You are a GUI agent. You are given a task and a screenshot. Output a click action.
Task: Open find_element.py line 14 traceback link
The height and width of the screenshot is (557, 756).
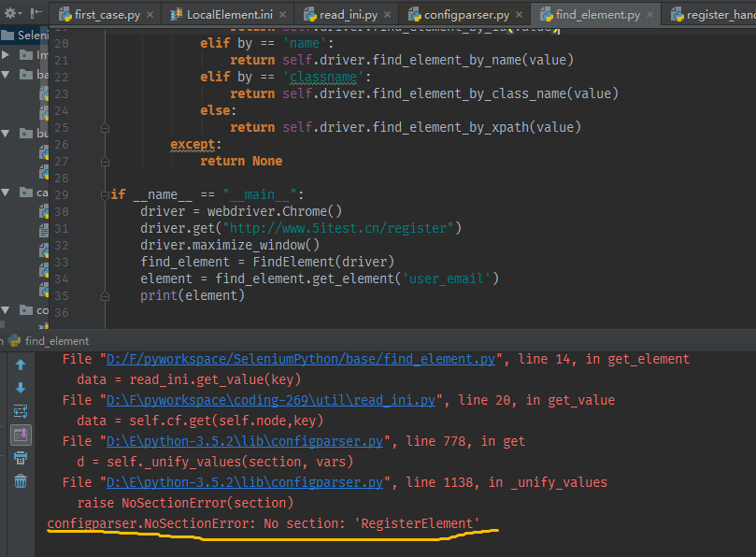click(302, 359)
